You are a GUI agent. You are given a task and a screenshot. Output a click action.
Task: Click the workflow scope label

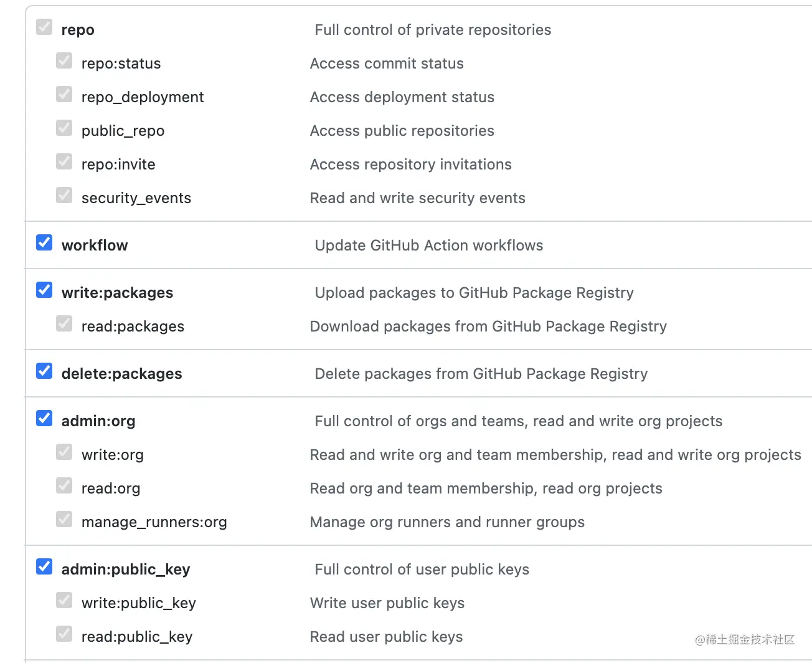coord(95,246)
